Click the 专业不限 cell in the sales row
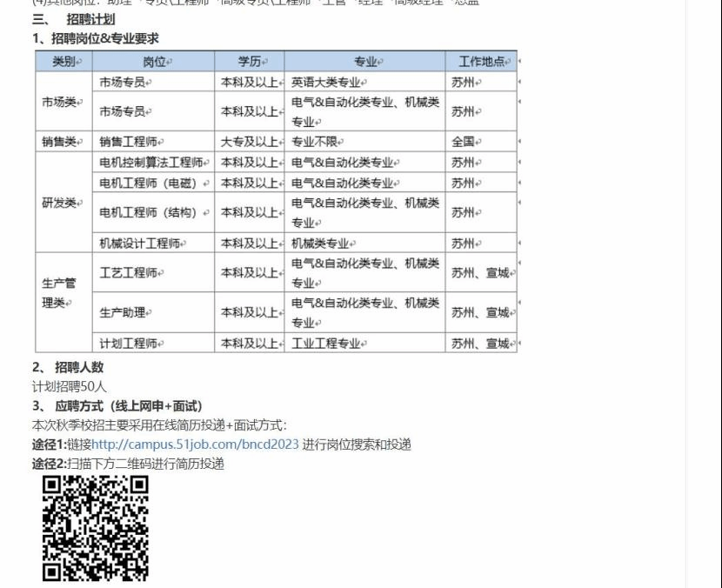This screenshot has height=588, width=722. pyautogui.click(x=318, y=142)
